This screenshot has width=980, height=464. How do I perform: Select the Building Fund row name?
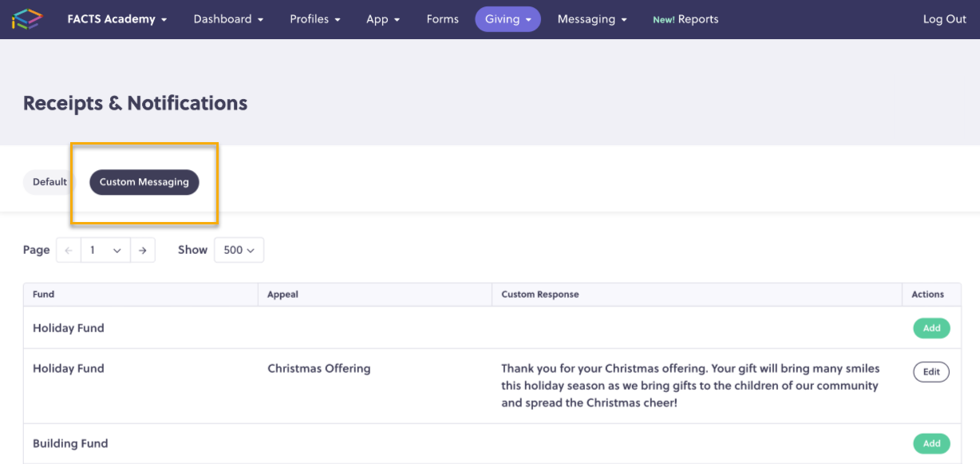tap(70, 444)
